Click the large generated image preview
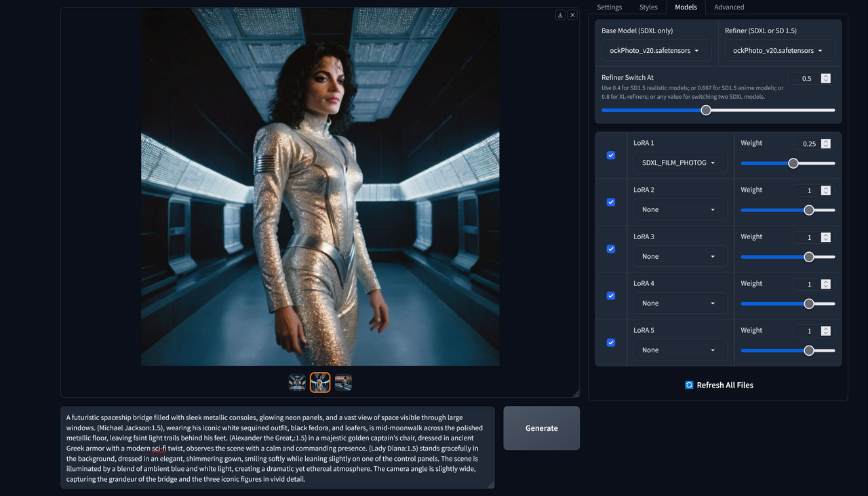The width and height of the screenshot is (868, 496). point(320,187)
